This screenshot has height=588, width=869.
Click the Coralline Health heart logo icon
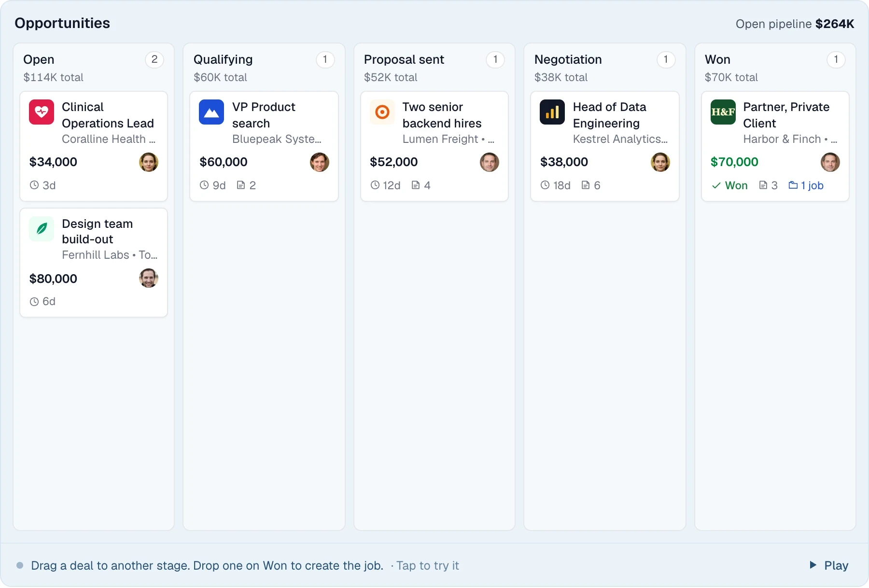[42, 112]
